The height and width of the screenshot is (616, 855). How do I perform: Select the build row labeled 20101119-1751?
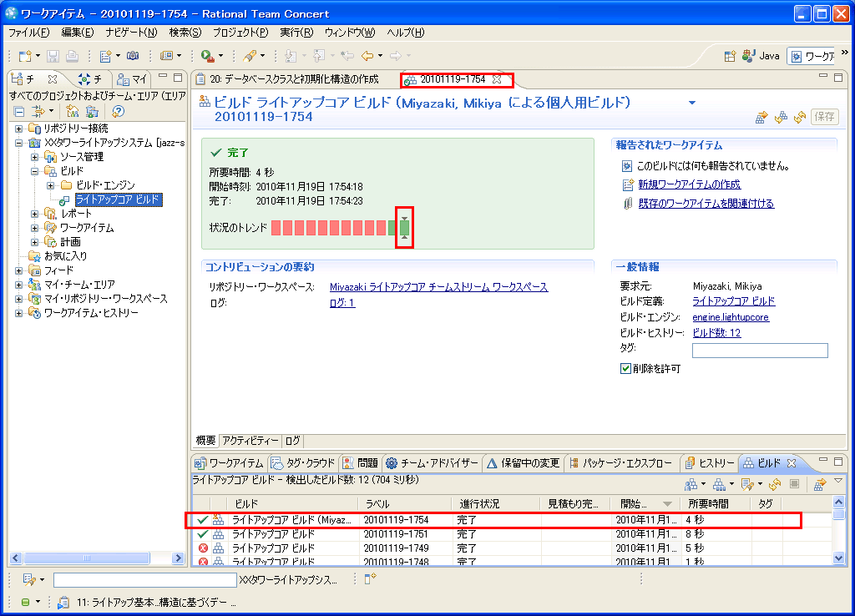point(513,534)
